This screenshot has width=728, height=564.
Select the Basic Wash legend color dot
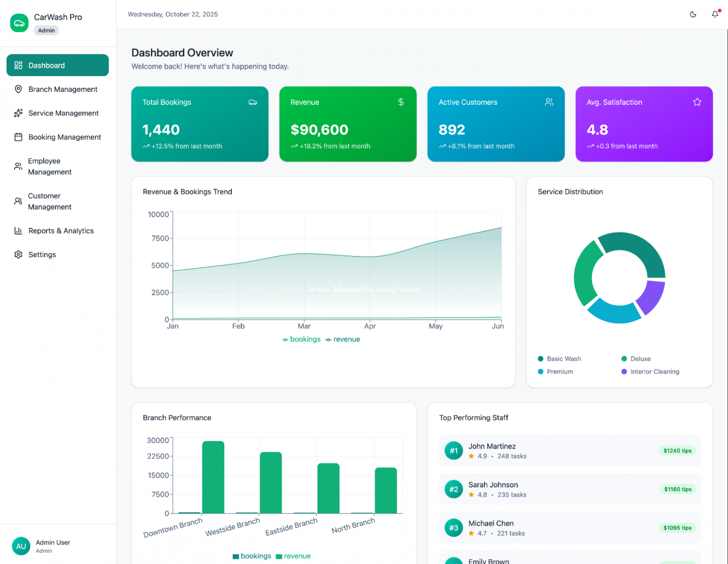pos(541,359)
